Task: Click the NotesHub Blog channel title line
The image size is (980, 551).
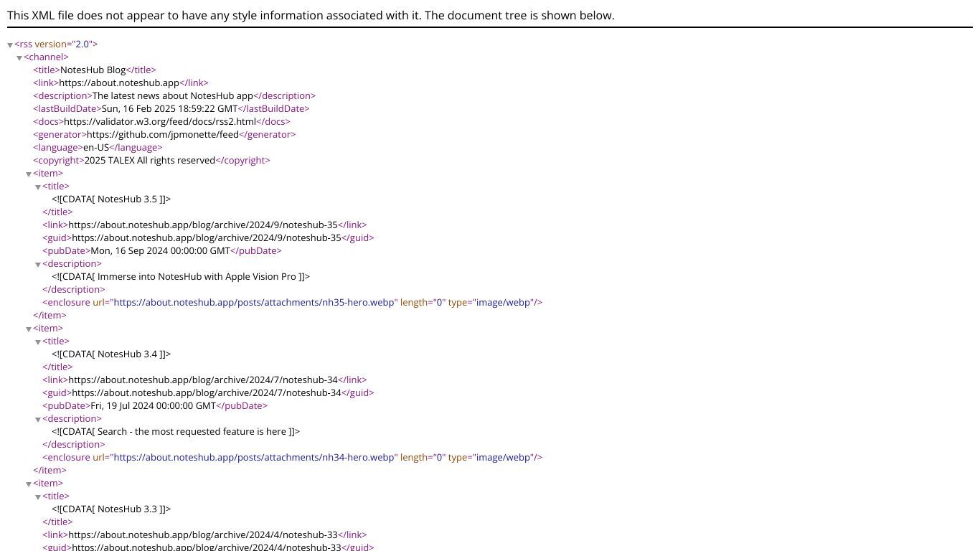Action: coord(95,70)
